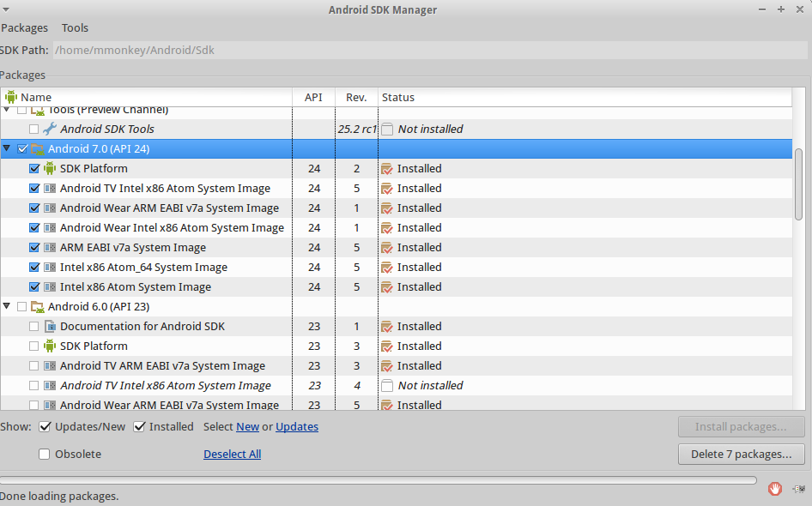Viewport: 812px width, 506px height.
Task: Toggle the Installed show filter
Action: tap(139, 427)
